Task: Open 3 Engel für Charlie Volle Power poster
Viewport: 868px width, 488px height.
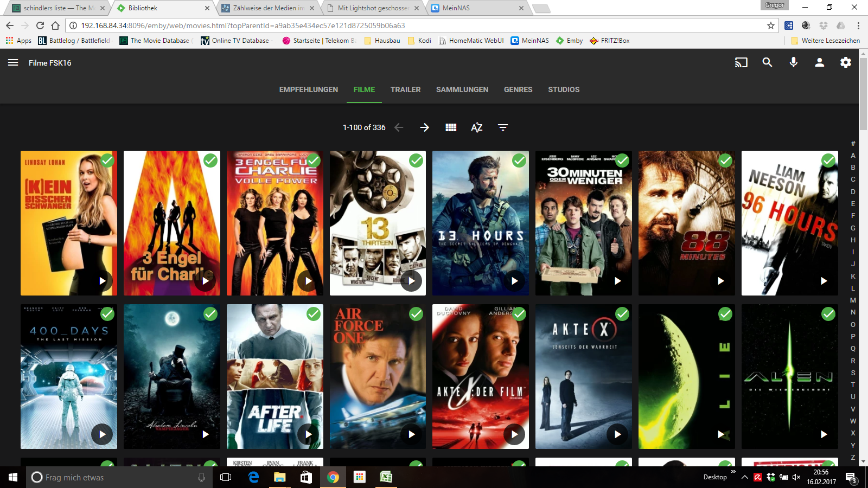Action: pyautogui.click(x=275, y=223)
